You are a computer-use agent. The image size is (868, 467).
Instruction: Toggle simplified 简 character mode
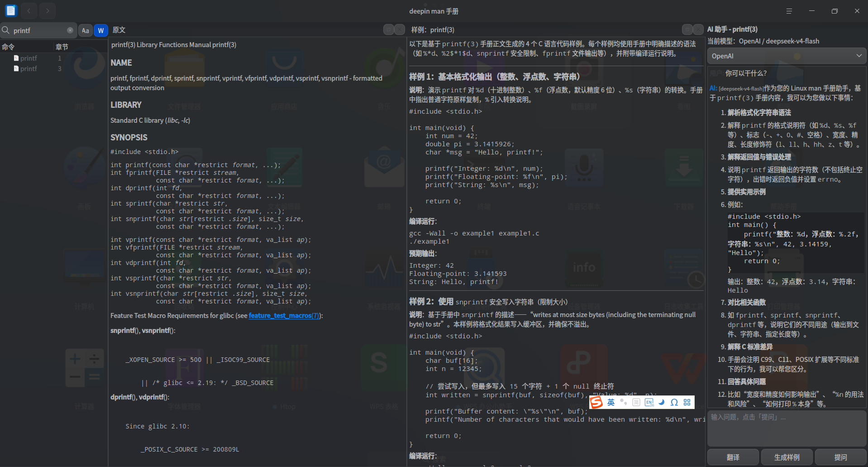click(x=636, y=402)
